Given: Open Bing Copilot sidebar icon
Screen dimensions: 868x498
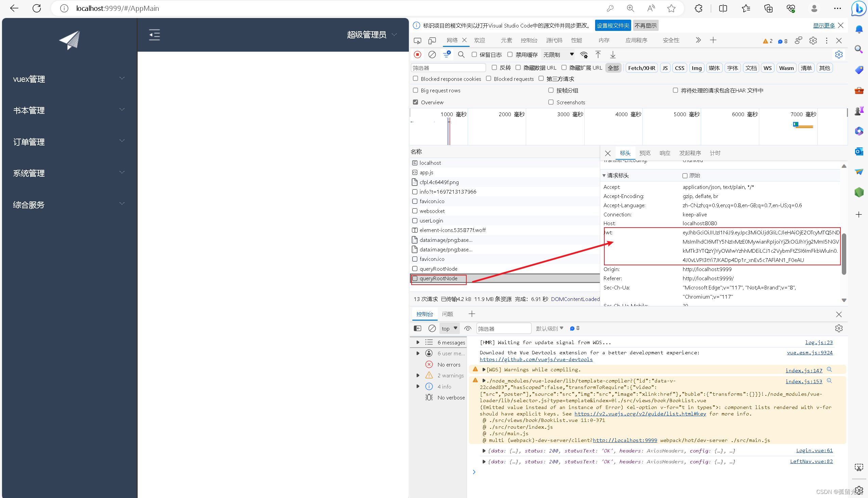Looking at the screenshot, I should (858, 8).
